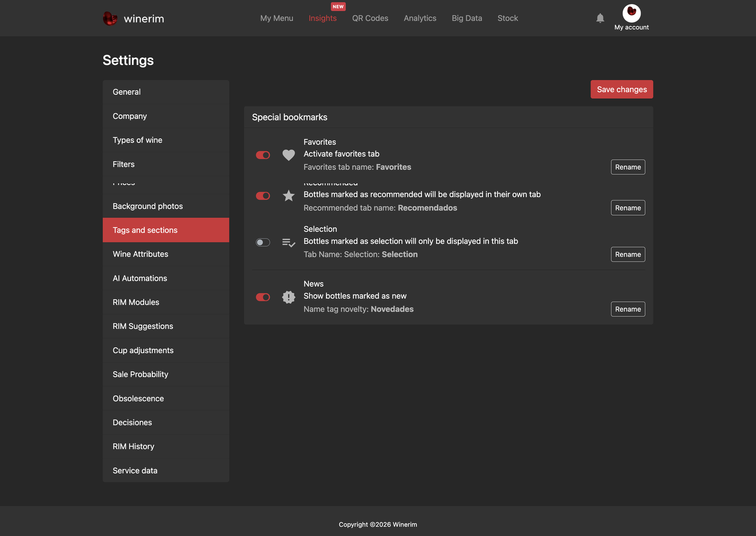Click the winerim logo icon
The image size is (756, 536).
tap(110, 19)
